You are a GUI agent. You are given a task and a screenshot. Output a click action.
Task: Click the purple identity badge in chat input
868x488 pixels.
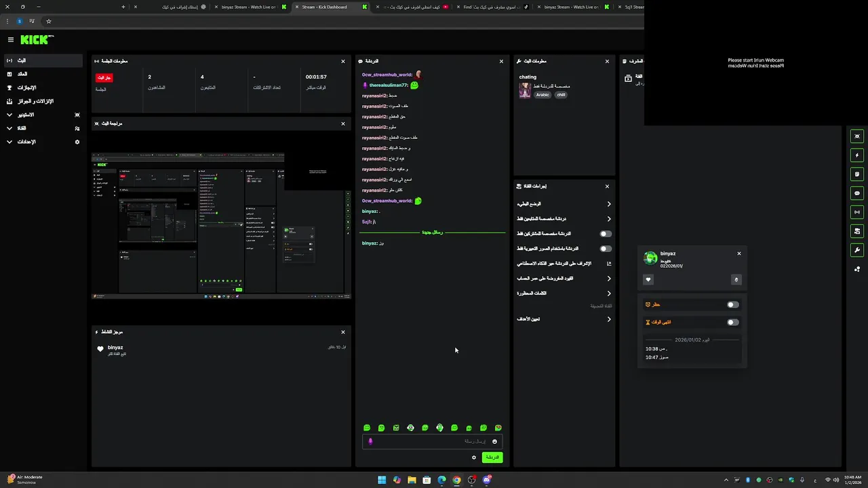pos(370,441)
